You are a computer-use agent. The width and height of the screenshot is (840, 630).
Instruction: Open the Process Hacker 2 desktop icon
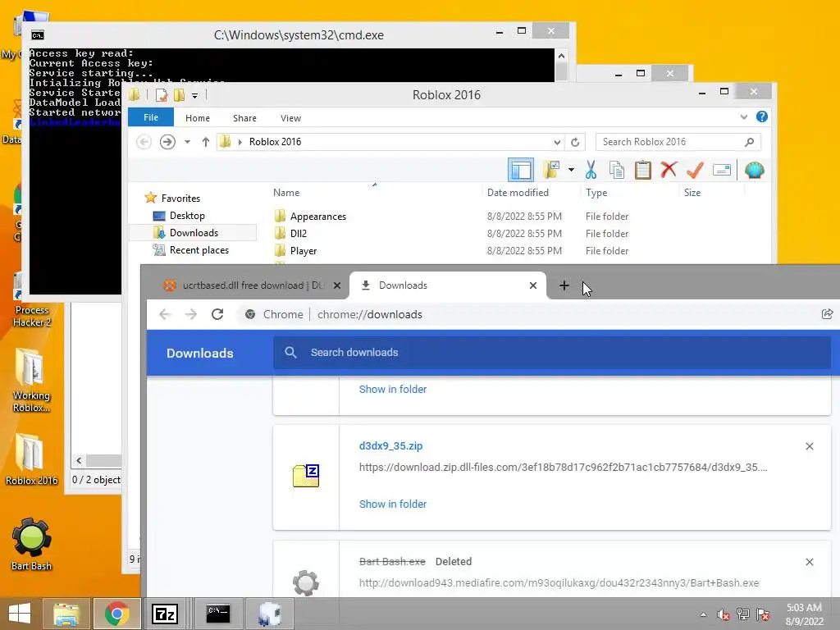point(32,300)
